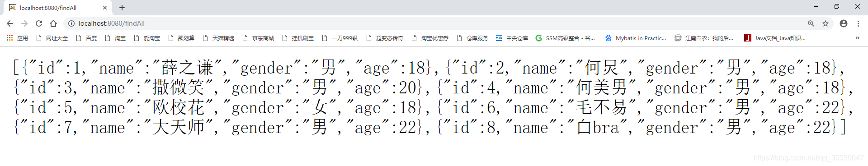Open the 应用 apps shortcut
This screenshot has width=868, height=166.
click(x=17, y=38)
